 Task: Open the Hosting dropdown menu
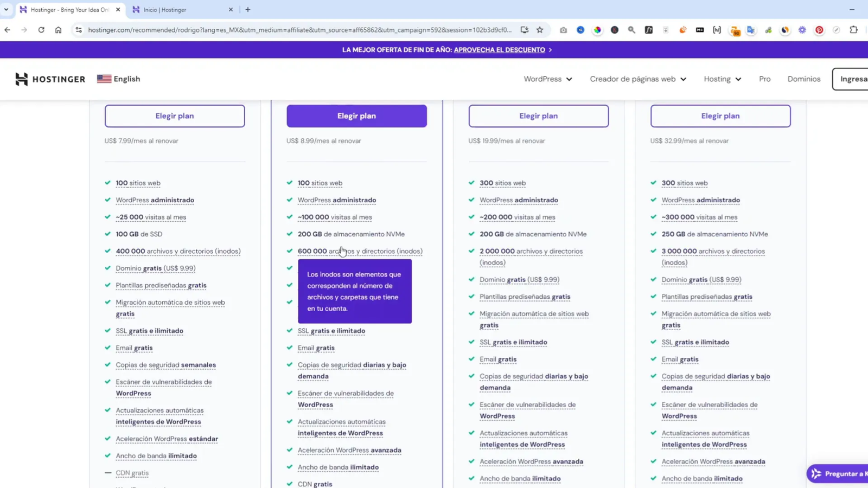coord(722,79)
